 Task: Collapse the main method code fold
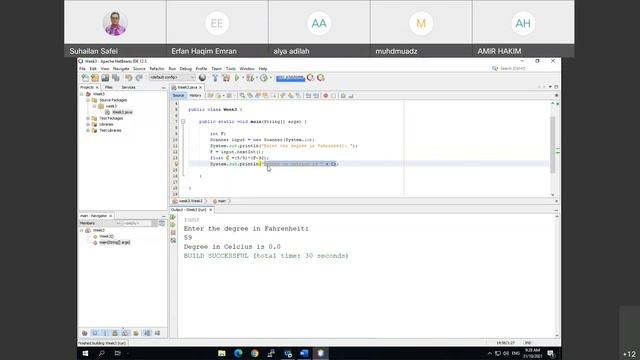183,122
